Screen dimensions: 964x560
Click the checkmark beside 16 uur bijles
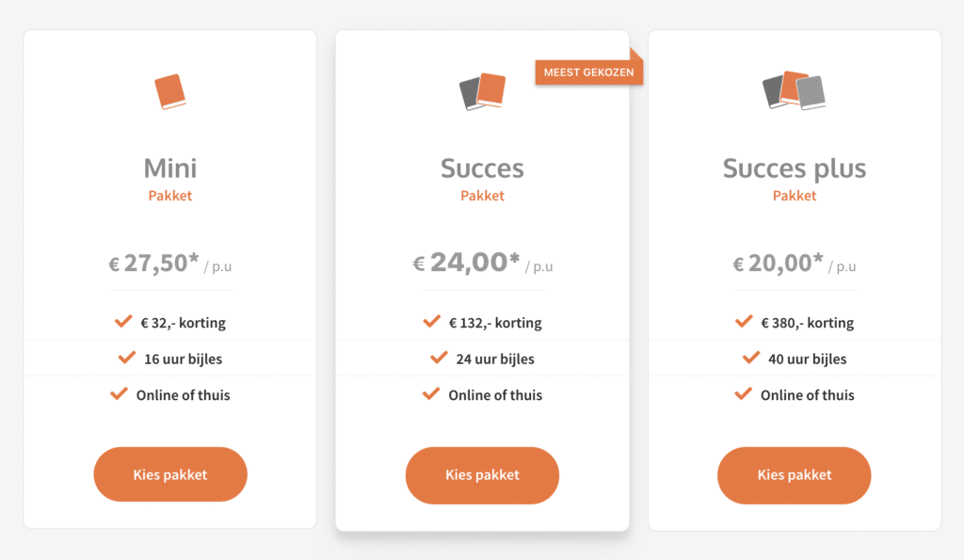click(x=127, y=359)
